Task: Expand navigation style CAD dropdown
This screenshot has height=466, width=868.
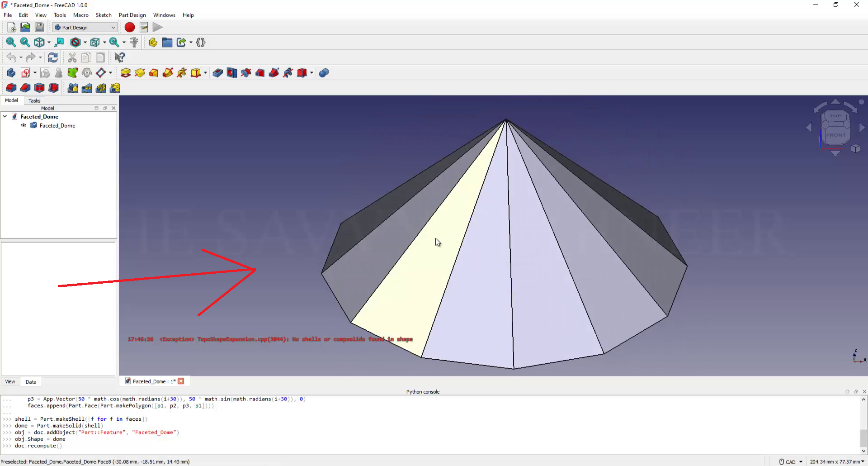Action: pos(801,462)
